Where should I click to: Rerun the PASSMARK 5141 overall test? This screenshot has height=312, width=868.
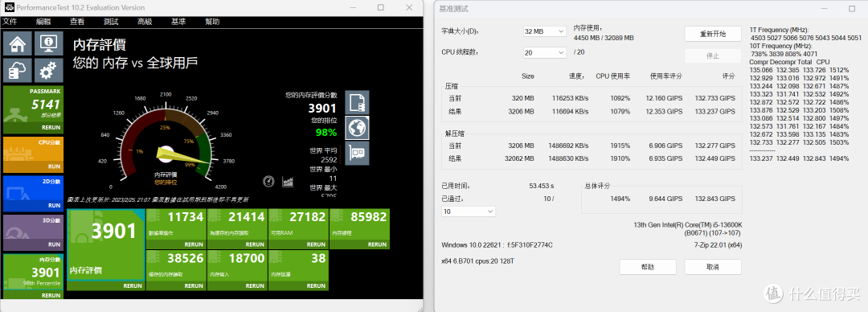51,127
